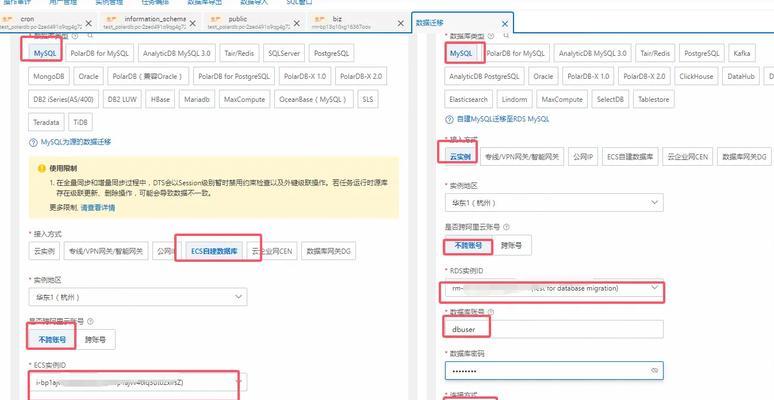Select DataHub destination type
Viewport: 774px width, 400px height.
tap(741, 77)
